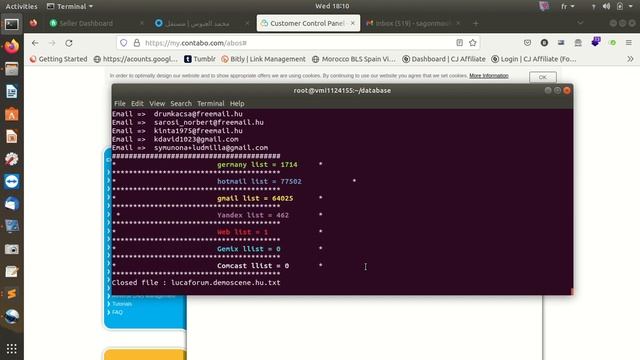
Task: Open the Firefox hamburger menu
Action: click(629, 43)
